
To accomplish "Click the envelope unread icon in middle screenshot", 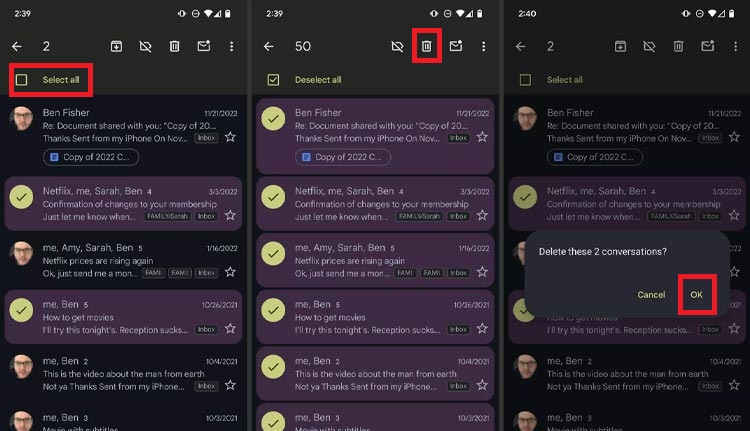I will 456,46.
